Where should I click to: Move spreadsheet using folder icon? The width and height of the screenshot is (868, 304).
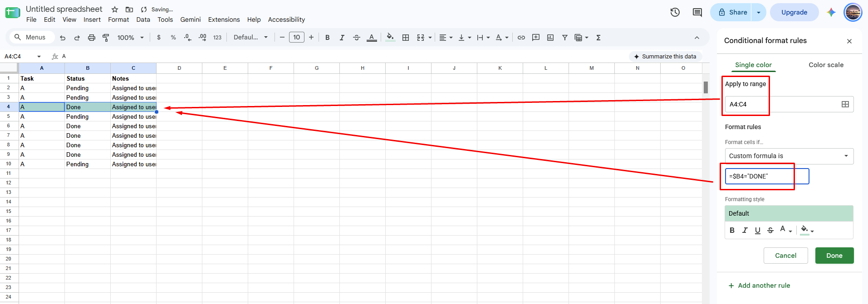click(129, 10)
